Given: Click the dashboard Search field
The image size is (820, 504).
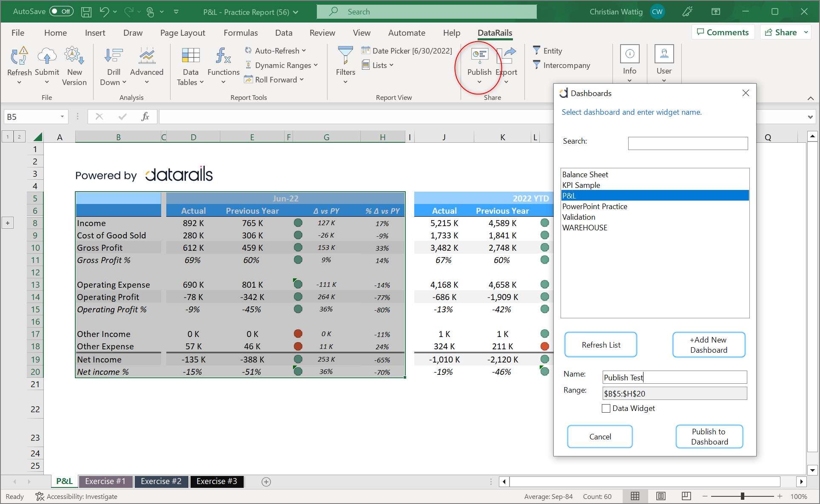Looking at the screenshot, I should (x=688, y=143).
